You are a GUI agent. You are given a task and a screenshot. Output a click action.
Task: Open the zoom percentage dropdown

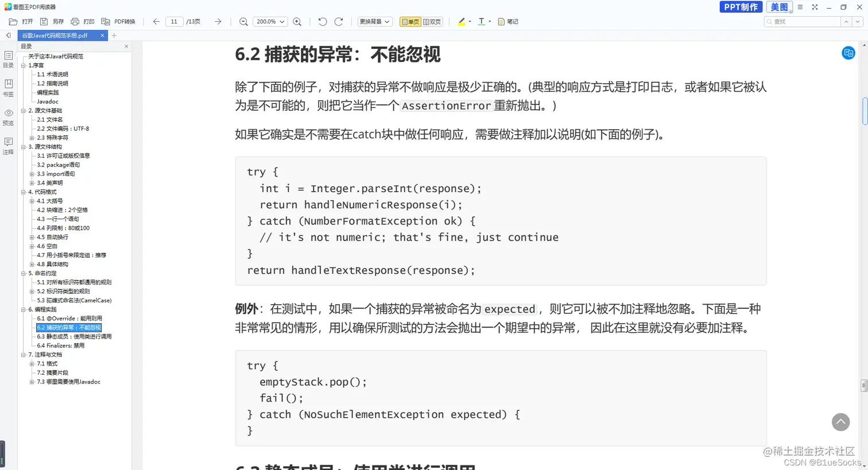(270, 21)
